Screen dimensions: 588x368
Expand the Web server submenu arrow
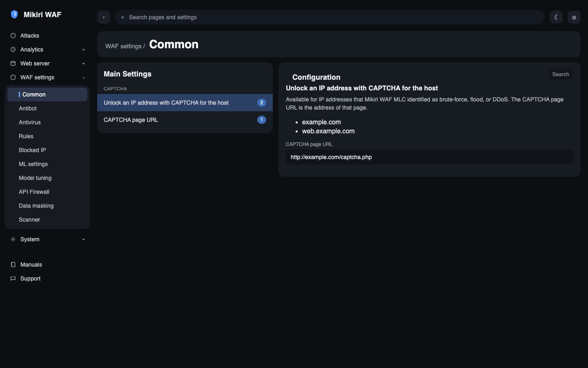(x=83, y=64)
